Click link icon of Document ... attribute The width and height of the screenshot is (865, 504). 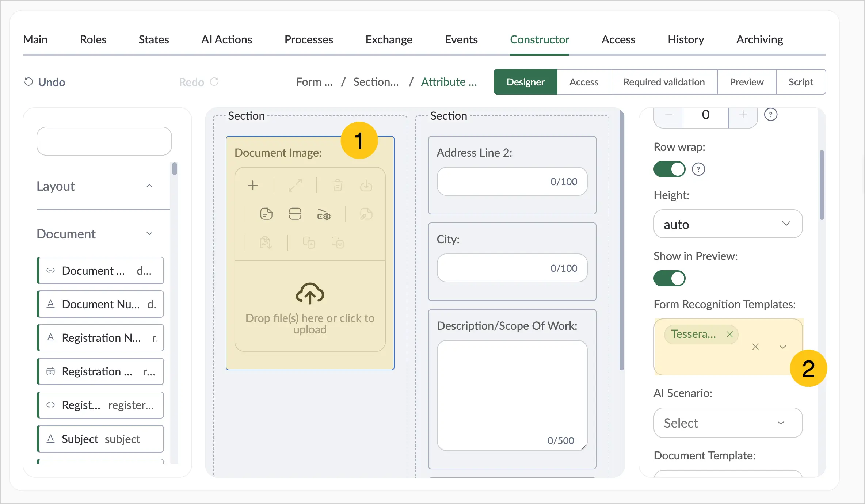tap(50, 270)
